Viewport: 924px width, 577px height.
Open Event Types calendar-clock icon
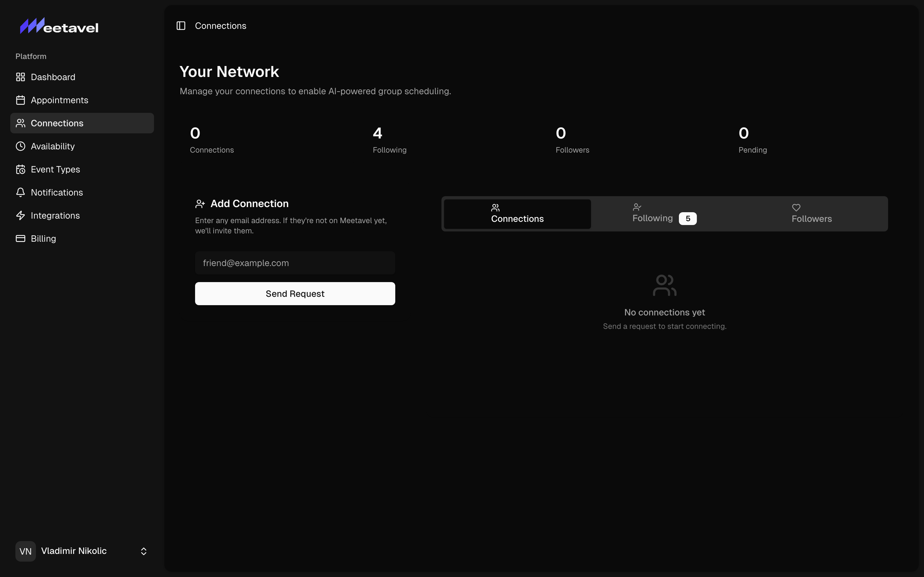[21, 170]
